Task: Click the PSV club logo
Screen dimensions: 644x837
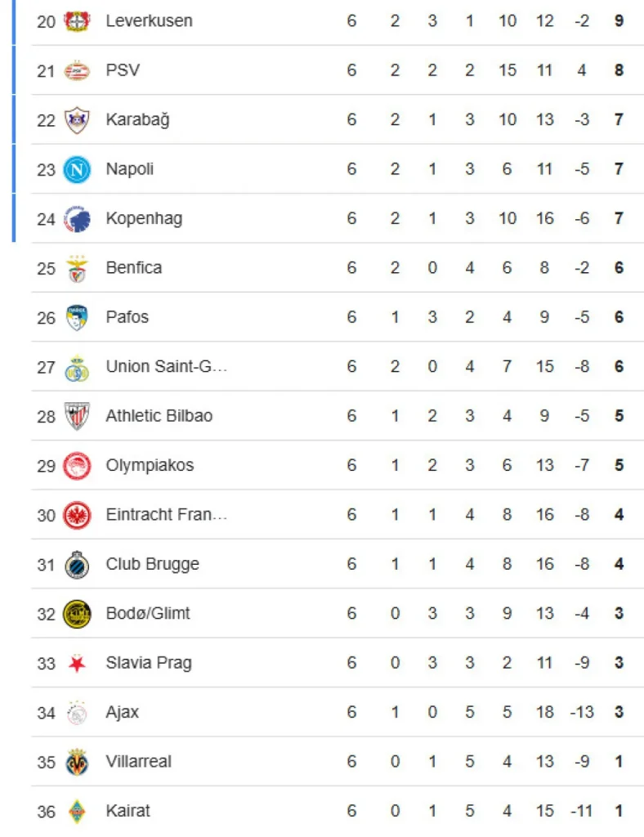Action: coord(77,70)
